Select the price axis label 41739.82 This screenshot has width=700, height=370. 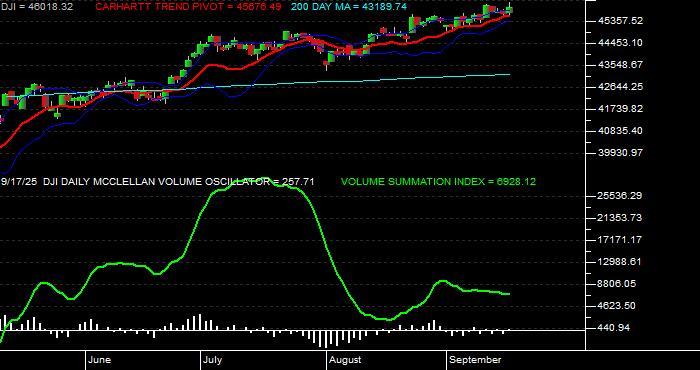[620, 109]
